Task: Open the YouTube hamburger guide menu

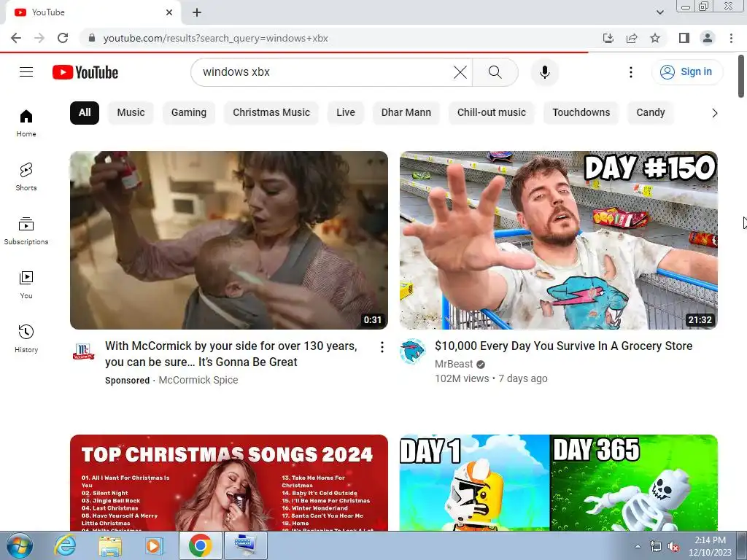Action: click(26, 72)
